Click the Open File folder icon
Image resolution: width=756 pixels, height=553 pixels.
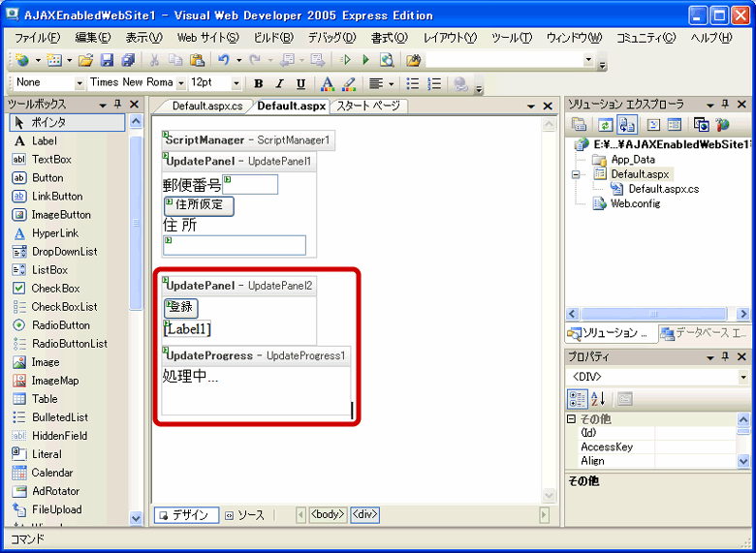[85, 60]
